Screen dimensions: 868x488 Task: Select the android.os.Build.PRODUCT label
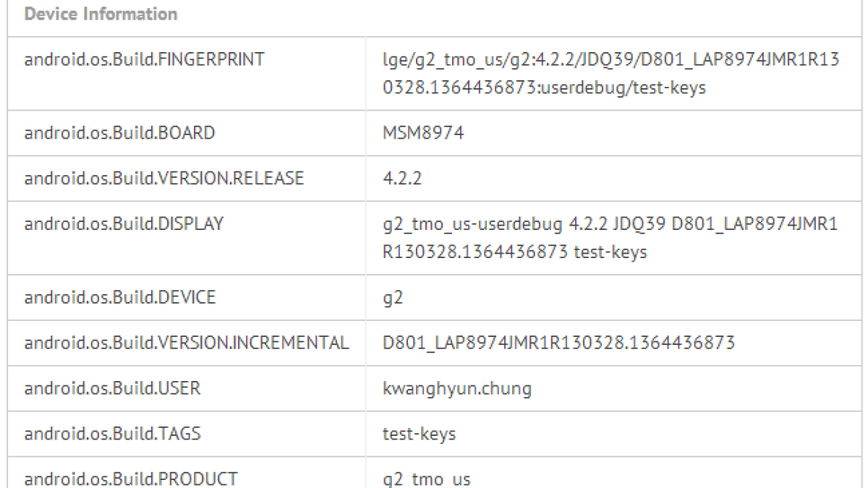[x=130, y=479]
